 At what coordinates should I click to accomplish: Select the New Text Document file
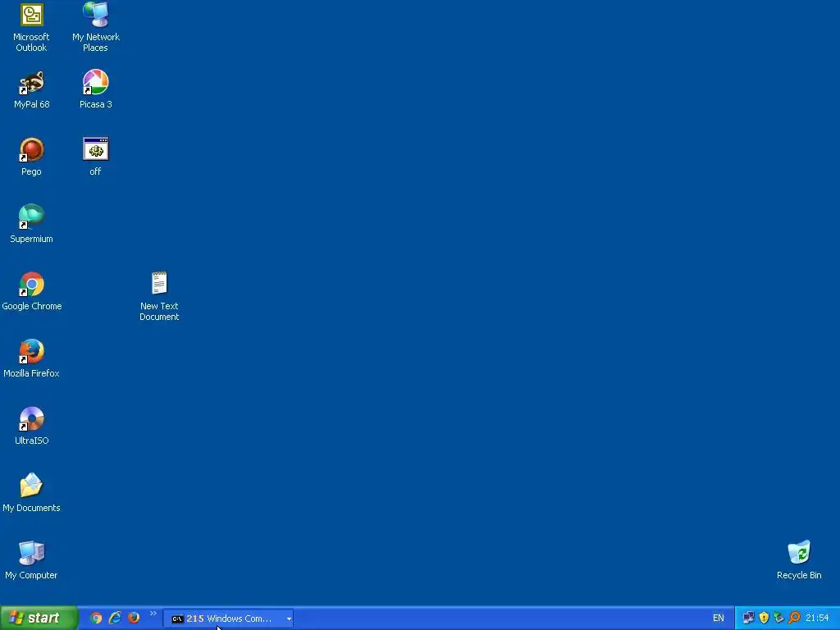pyautogui.click(x=159, y=296)
